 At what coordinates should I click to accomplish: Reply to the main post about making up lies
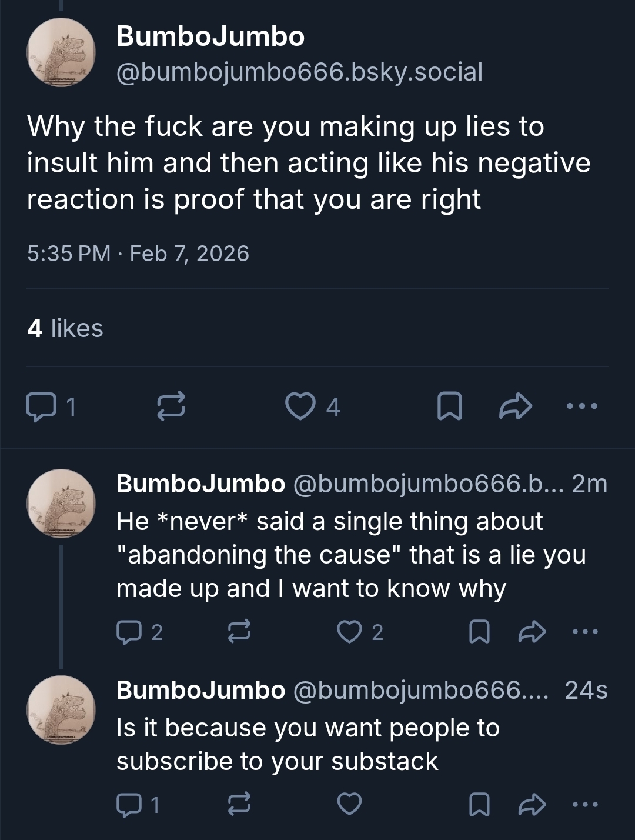[x=40, y=407]
